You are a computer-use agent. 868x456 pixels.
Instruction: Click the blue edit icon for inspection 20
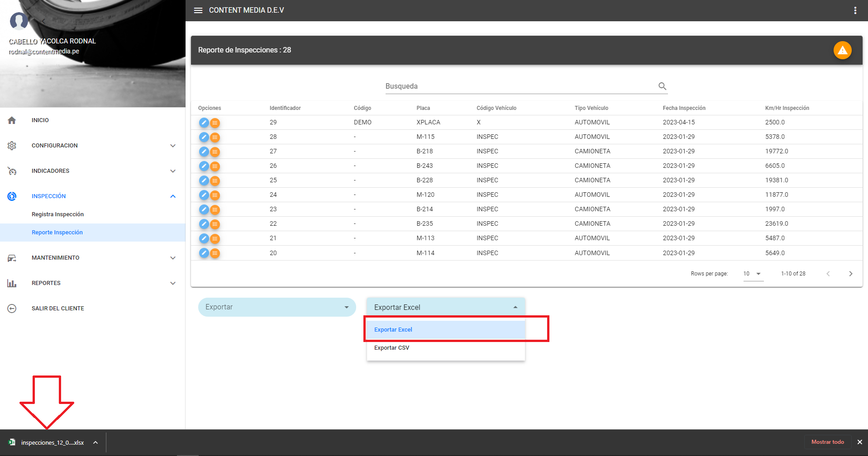pos(204,253)
